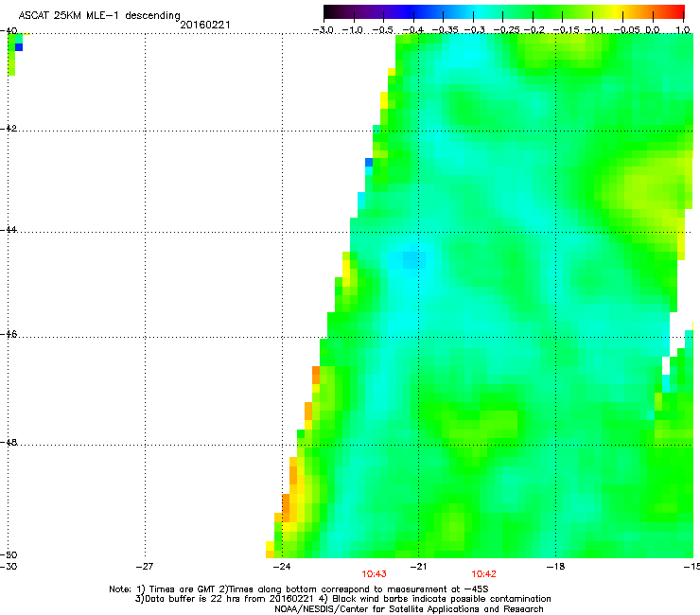Screen dimensions: 700x615
Task: Click the -48 latitude axis label
Action: click(9, 443)
